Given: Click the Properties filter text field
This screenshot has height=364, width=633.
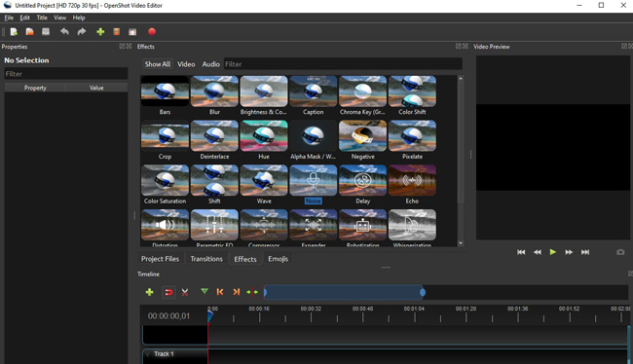Looking at the screenshot, I should tap(66, 74).
